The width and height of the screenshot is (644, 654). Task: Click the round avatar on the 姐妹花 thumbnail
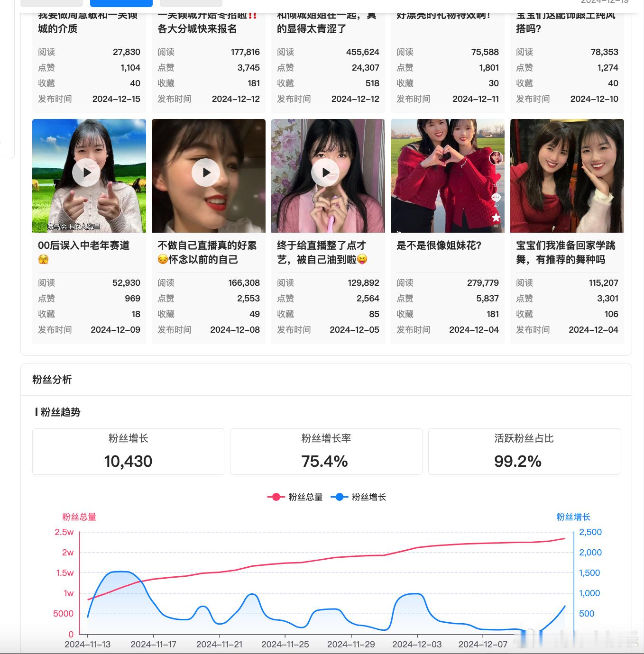[496, 158]
